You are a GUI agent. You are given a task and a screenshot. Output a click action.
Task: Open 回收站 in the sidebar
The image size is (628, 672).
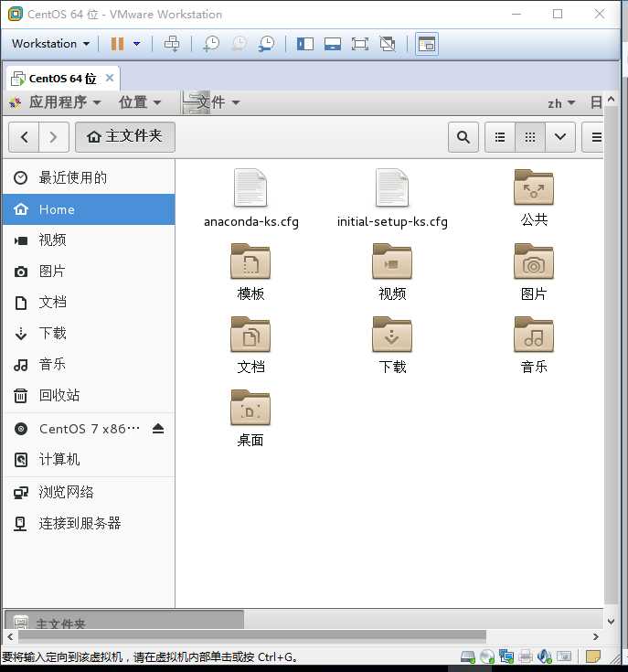89,396
